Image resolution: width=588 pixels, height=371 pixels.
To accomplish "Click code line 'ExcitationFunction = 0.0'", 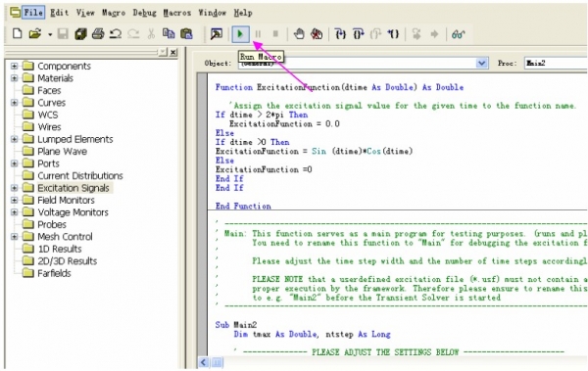I will pos(284,123).
